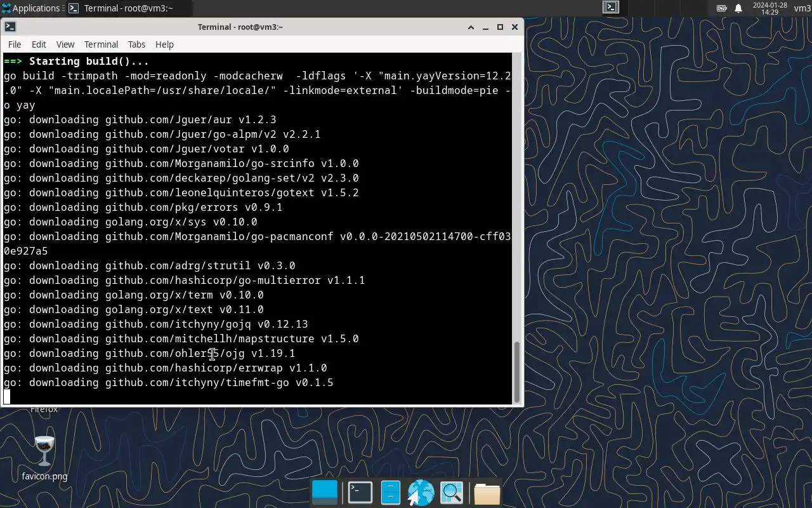812x508 pixels.
Task: Open the file manager drawer icon in dock
Action: click(x=391, y=493)
